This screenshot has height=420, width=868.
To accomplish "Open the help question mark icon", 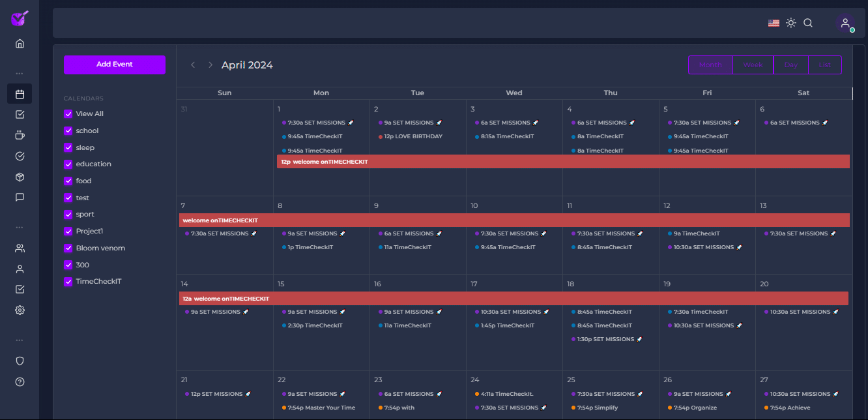I will 20,382.
